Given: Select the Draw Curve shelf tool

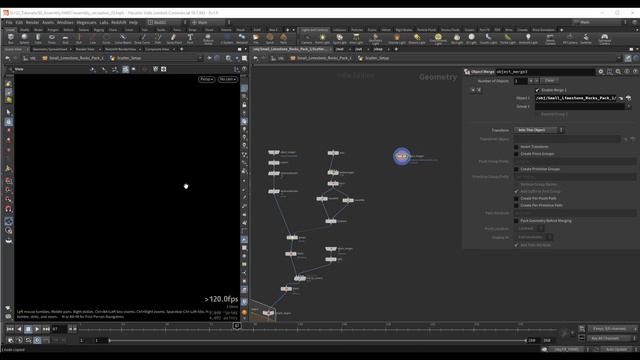Looking at the screenshot, I should coord(142,39).
